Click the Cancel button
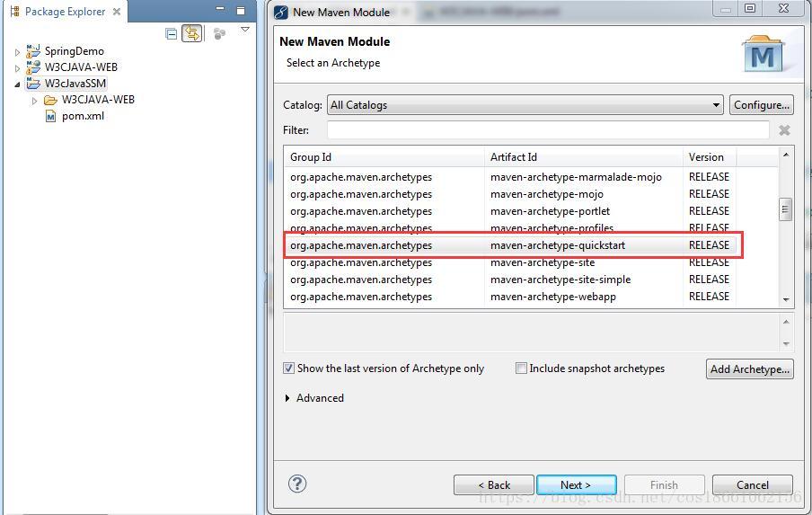Screen dimensions: 812x515 [753, 485]
